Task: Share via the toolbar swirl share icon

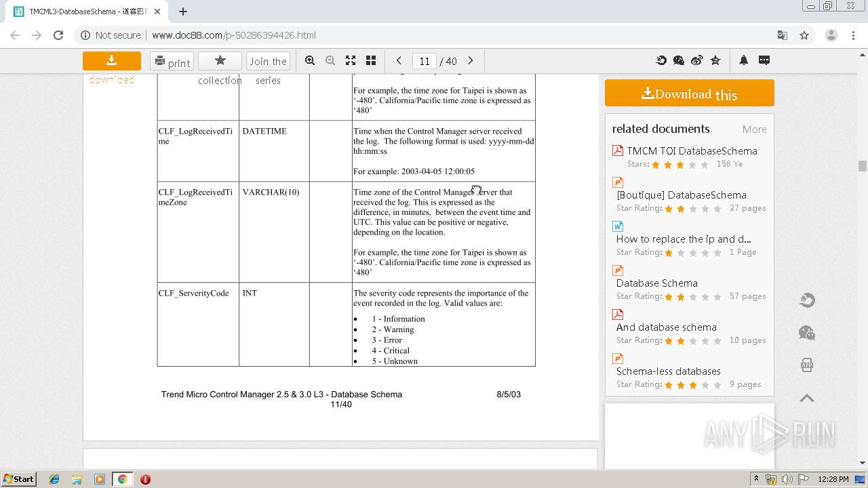Action: (661, 60)
